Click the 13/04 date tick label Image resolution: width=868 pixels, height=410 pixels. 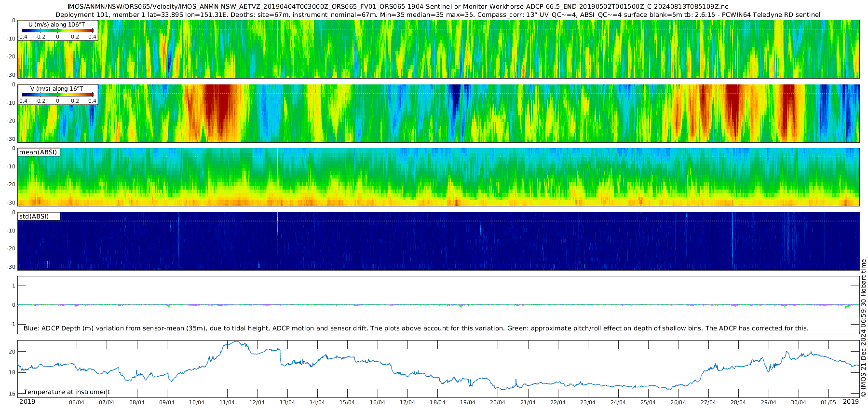(x=287, y=402)
